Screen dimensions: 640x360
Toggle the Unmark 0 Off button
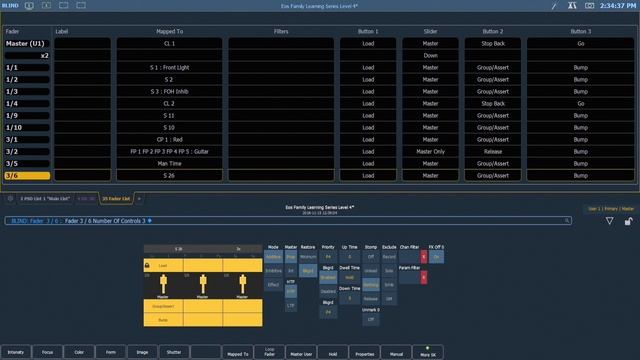(371, 319)
